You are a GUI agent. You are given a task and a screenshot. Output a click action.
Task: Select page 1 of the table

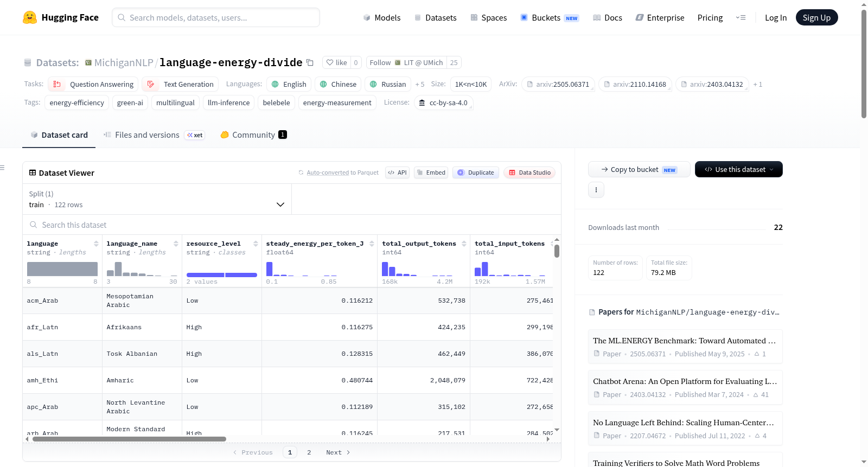tap(290, 452)
